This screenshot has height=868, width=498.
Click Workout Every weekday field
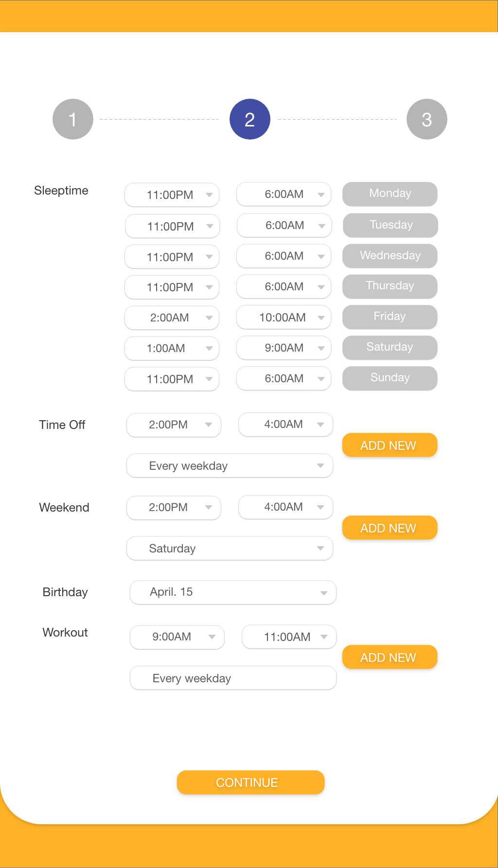pos(233,678)
